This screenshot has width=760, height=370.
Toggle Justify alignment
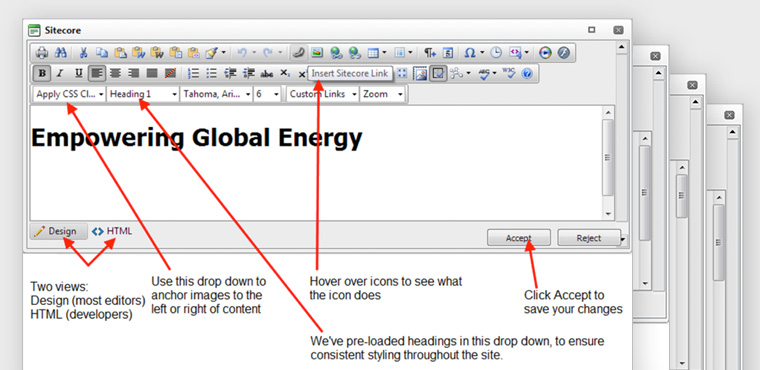point(152,73)
